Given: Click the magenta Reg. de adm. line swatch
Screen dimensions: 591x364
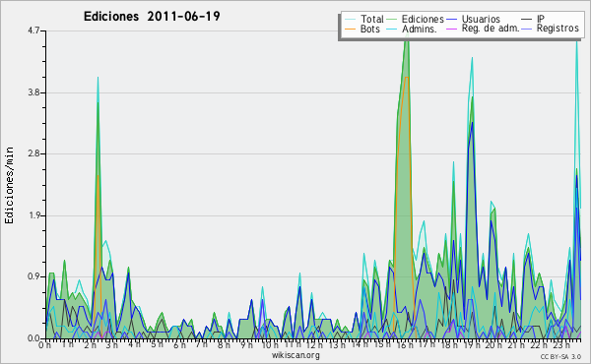Looking at the screenshot, I should [x=451, y=29].
